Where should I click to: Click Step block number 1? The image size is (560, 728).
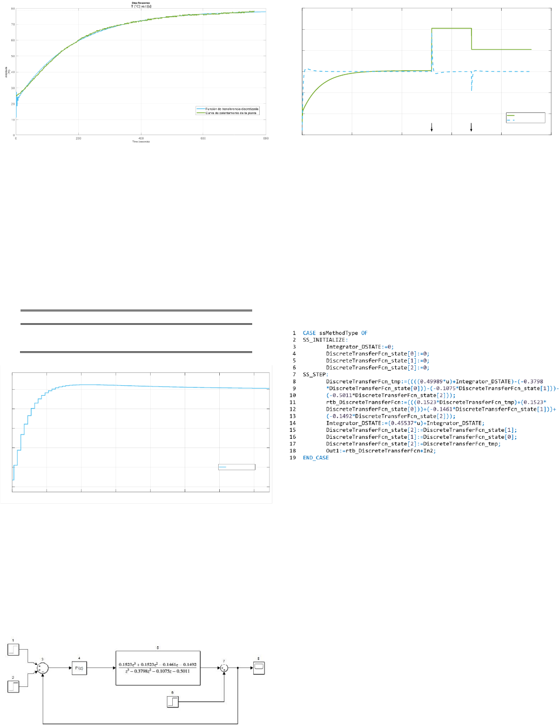14,649
